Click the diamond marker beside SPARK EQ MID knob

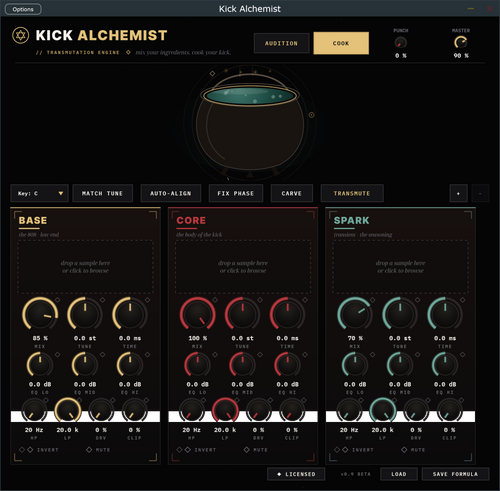[x=418, y=355]
